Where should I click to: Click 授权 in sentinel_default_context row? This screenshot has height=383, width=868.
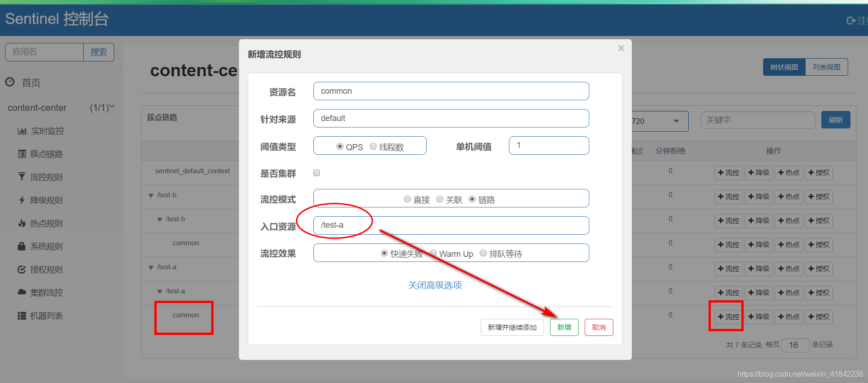pos(819,173)
